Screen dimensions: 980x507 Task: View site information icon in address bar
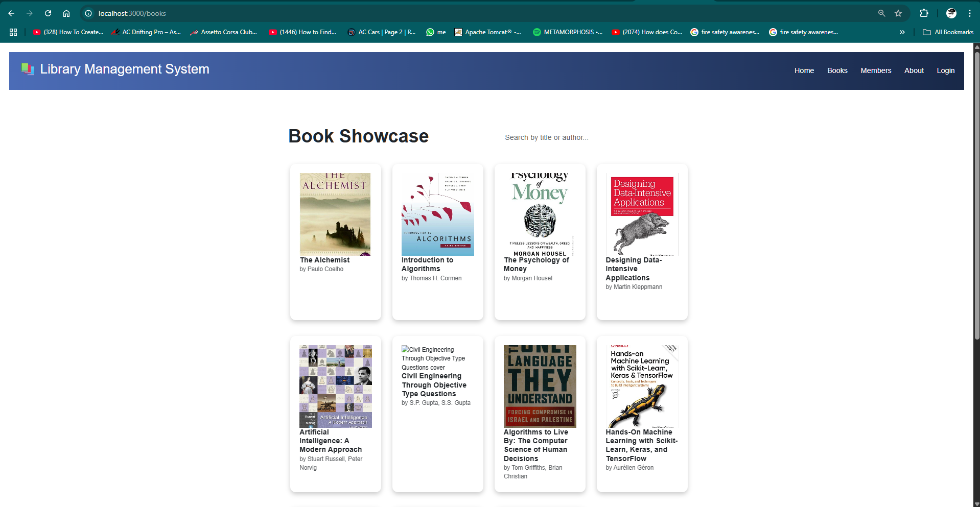coord(88,13)
